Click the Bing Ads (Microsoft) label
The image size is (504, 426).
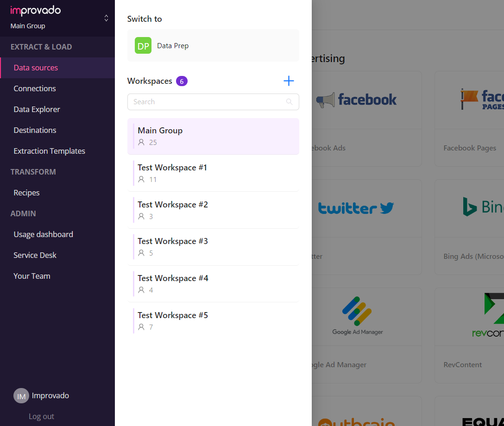click(x=473, y=257)
